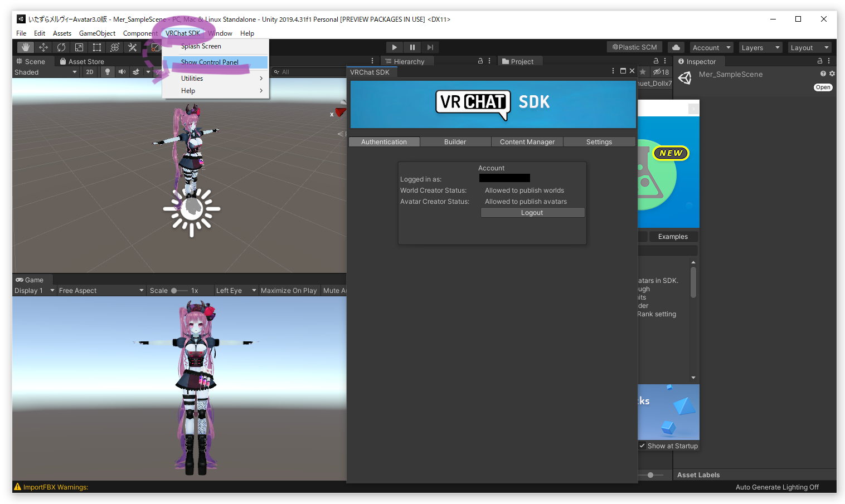Toggle scene effects icon

click(135, 72)
